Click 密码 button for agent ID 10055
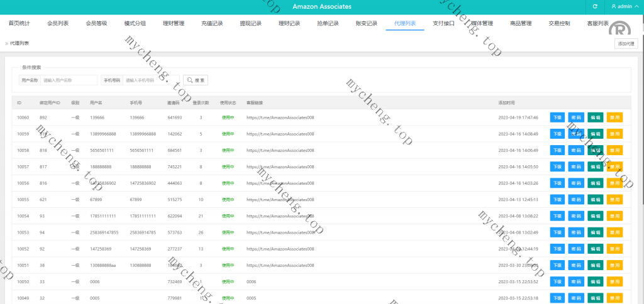This screenshot has width=644, height=304. click(576, 199)
